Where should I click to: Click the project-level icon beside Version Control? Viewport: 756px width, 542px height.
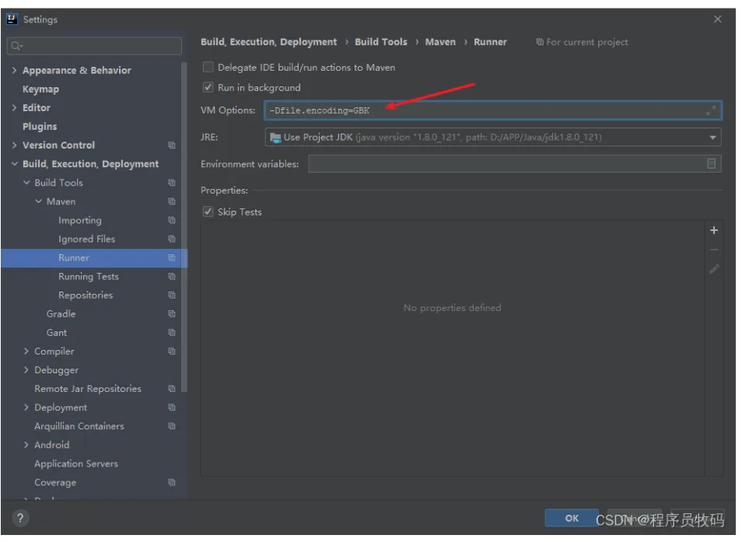(172, 145)
